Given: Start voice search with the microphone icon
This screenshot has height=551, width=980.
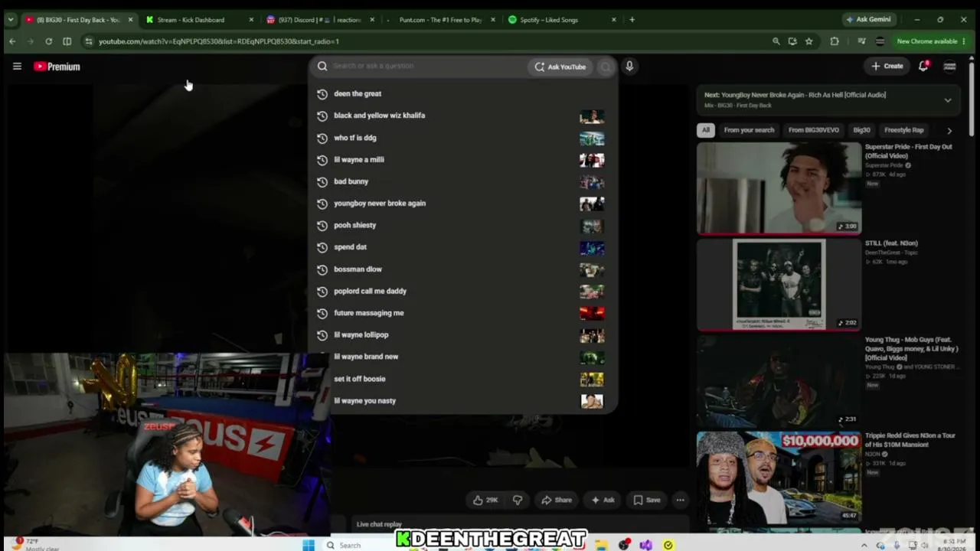Looking at the screenshot, I should point(629,67).
